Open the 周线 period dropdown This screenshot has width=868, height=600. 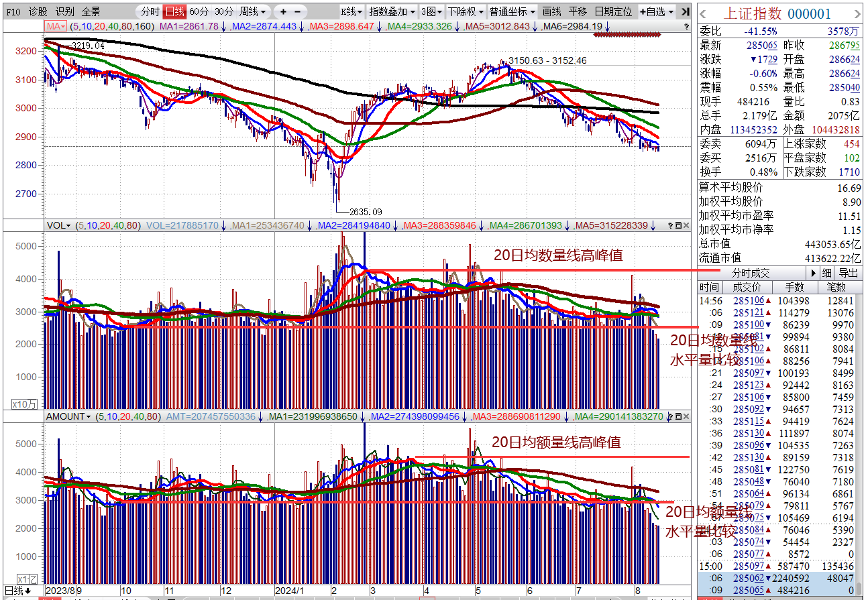(252, 11)
